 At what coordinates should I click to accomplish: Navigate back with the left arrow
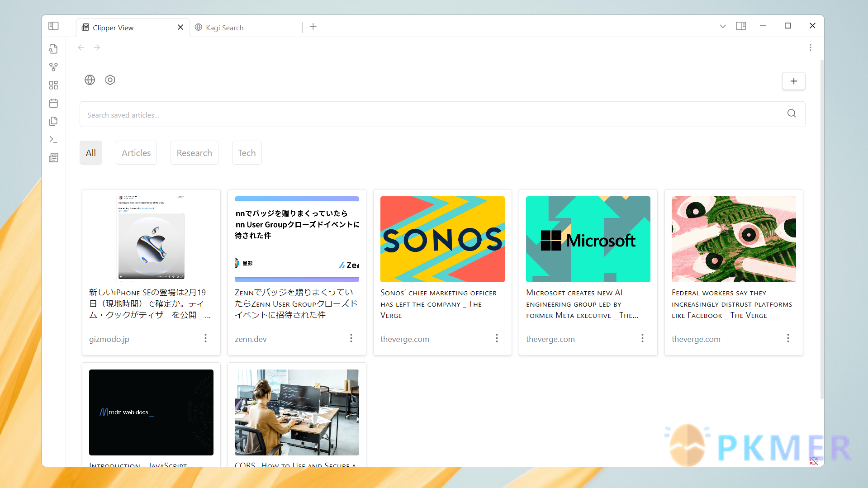pos(81,47)
